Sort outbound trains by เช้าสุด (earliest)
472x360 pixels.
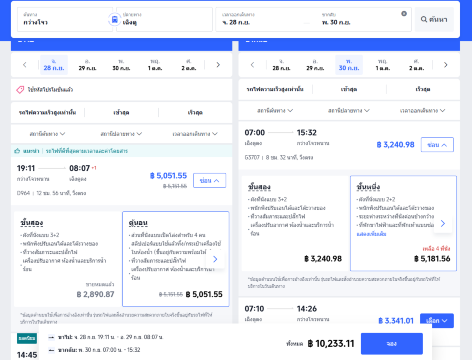coord(121,112)
